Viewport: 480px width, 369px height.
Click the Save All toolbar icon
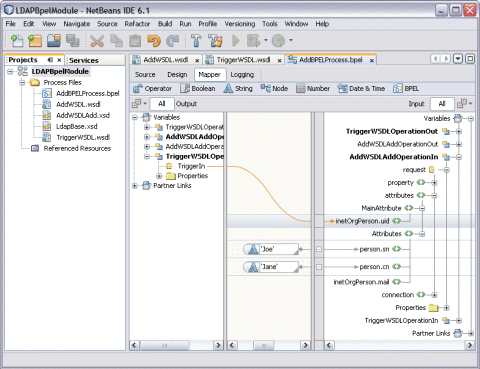[72, 41]
